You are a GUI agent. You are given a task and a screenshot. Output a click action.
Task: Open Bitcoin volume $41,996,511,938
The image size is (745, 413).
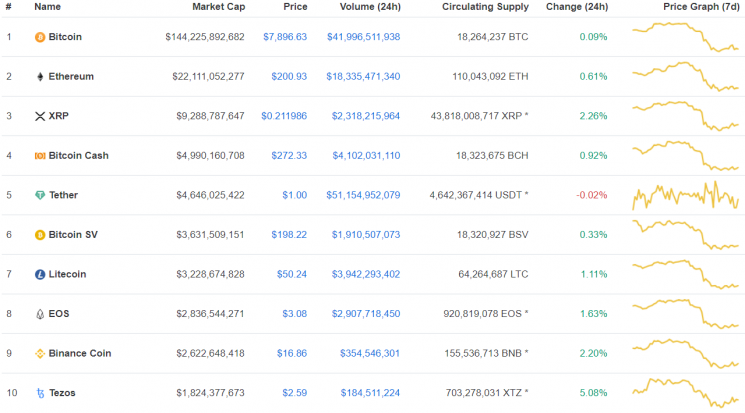click(363, 37)
